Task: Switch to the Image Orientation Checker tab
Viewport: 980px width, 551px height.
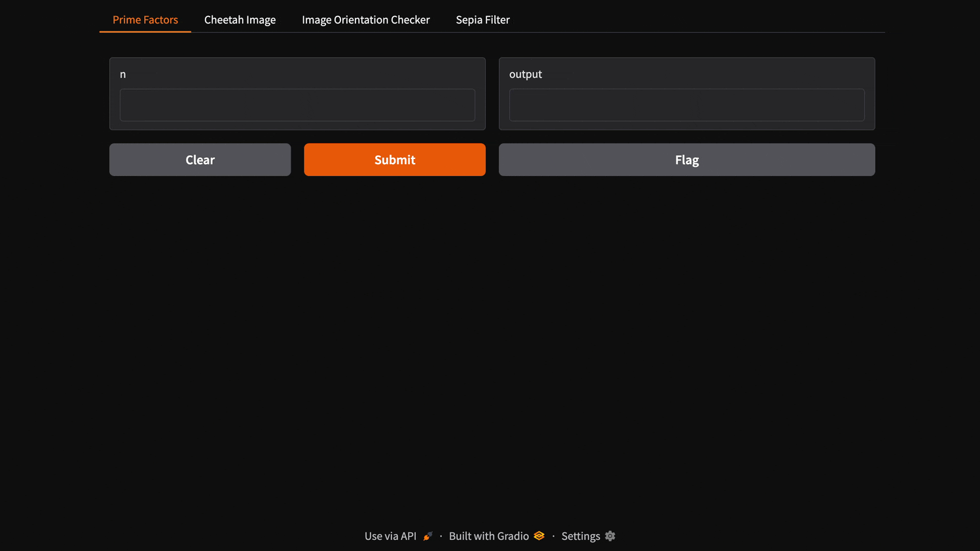Action: click(365, 20)
